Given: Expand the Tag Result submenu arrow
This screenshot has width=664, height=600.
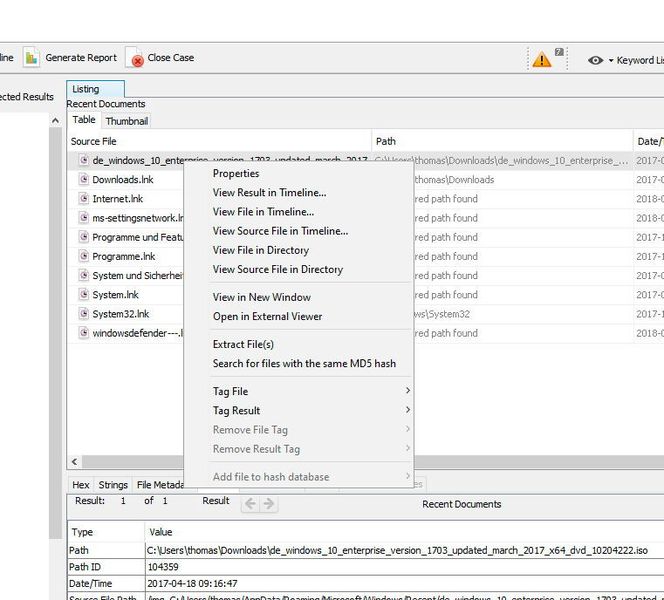Looking at the screenshot, I should [407, 410].
